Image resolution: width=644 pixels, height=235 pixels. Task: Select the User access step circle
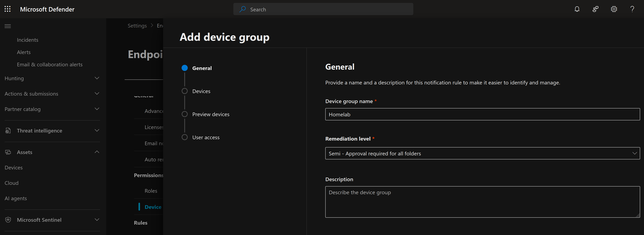pyautogui.click(x=184, y=137)
